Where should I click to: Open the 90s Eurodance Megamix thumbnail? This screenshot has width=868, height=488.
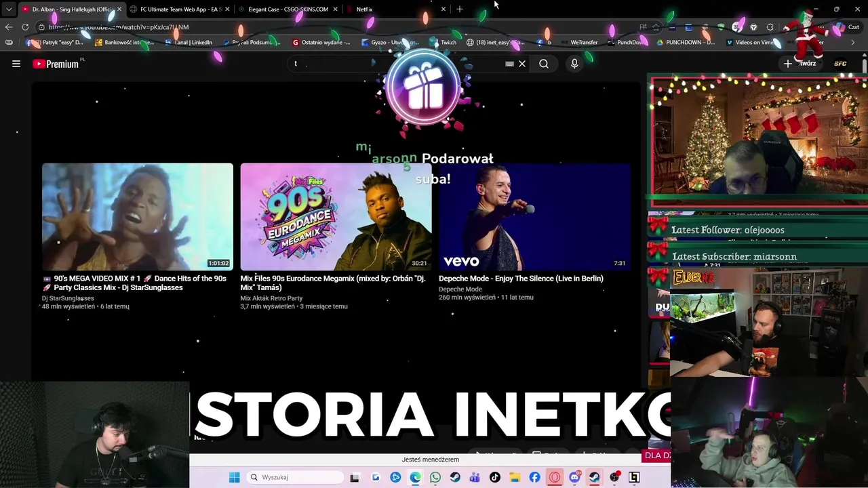pos(336,217)
